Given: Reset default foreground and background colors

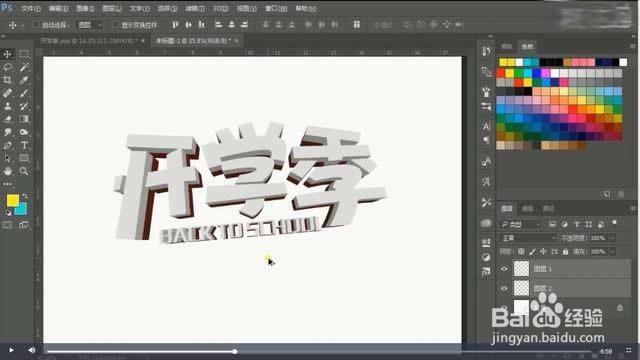Looking at the screenshot, I should click(9, 213).
